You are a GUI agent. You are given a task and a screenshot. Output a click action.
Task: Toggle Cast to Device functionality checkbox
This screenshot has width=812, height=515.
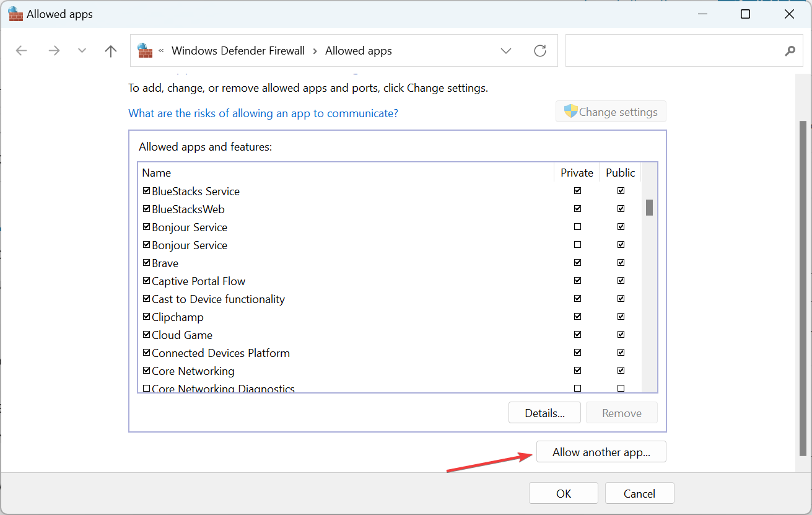click(147, 299)
